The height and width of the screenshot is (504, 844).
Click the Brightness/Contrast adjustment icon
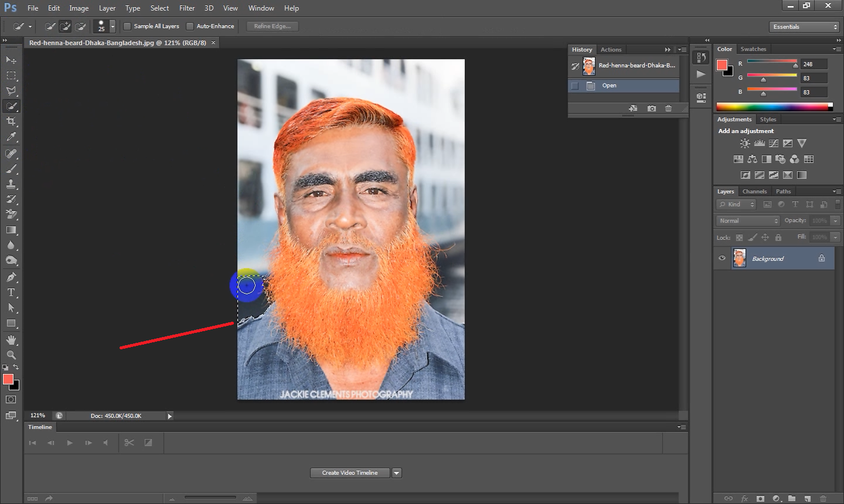[745, 143]
